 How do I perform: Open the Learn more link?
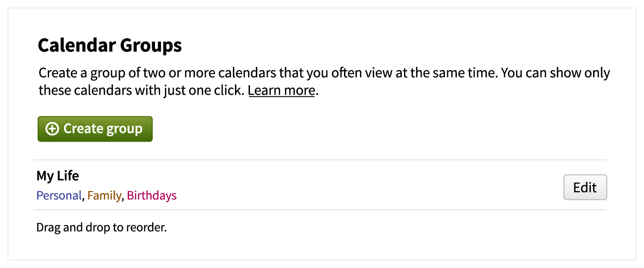click(281, 90)
